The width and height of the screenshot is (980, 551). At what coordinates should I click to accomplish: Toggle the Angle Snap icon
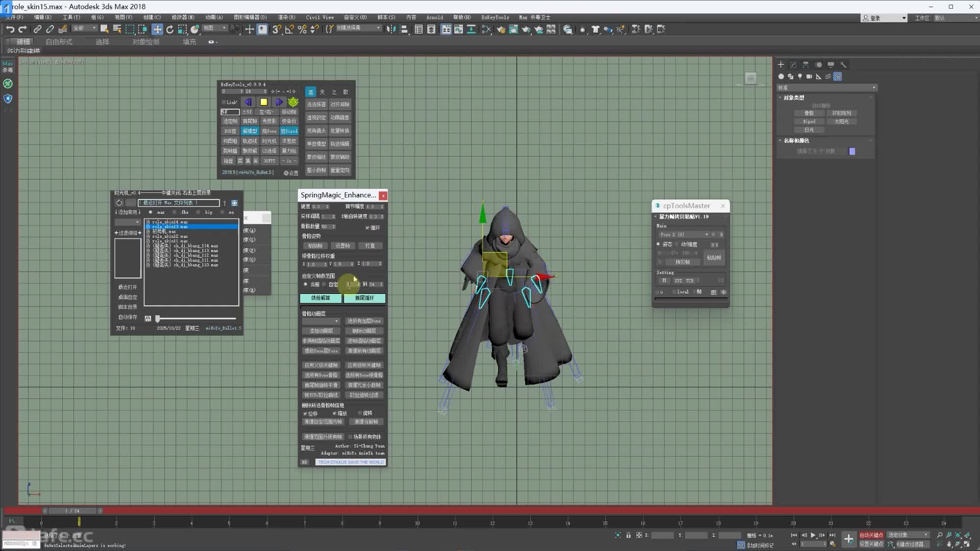point(289,29)
